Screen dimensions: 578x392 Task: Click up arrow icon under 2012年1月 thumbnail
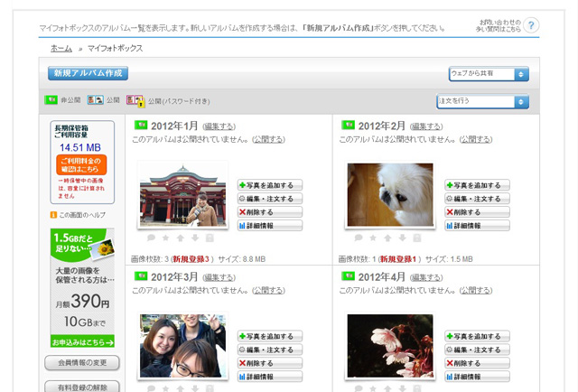point(181,238)
